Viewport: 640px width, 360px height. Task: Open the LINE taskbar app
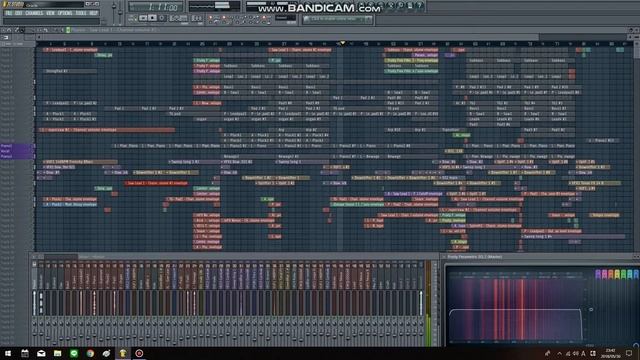pos(74,353)
